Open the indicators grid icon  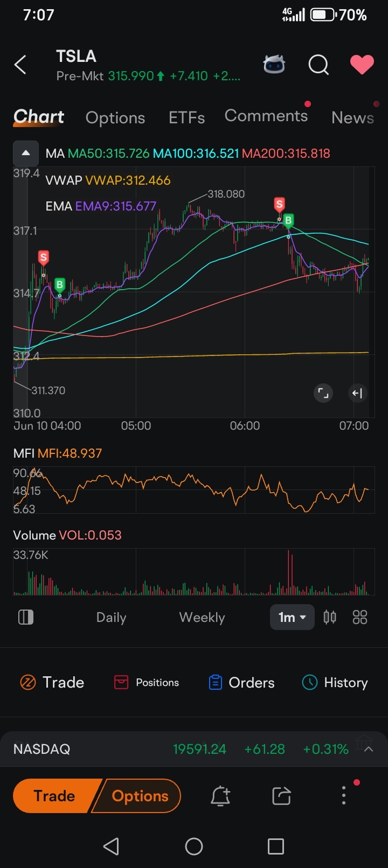click(x=360, y=617)
